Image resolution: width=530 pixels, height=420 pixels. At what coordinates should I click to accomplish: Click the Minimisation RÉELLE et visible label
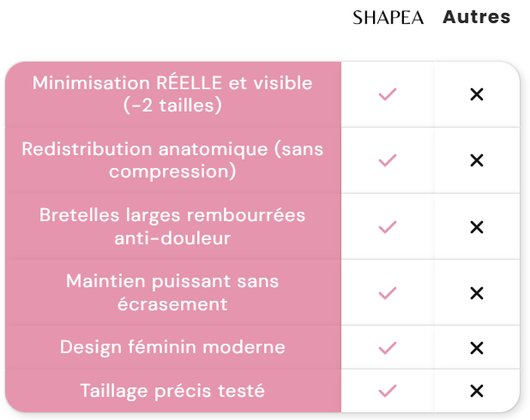click(172, 94)
